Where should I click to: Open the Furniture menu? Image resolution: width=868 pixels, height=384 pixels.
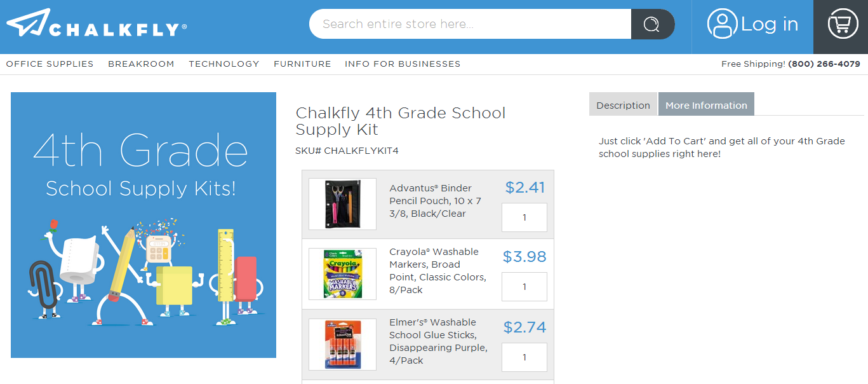302,64
